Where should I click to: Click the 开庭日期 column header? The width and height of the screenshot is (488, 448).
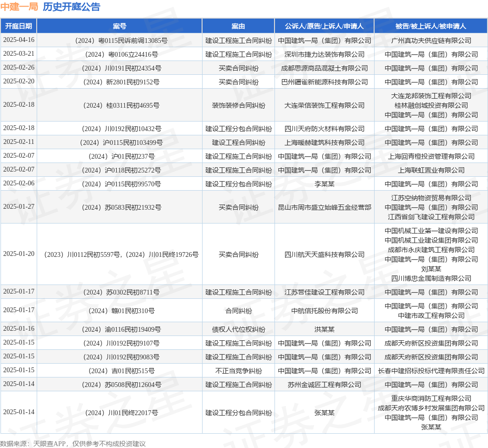[19, 26]
